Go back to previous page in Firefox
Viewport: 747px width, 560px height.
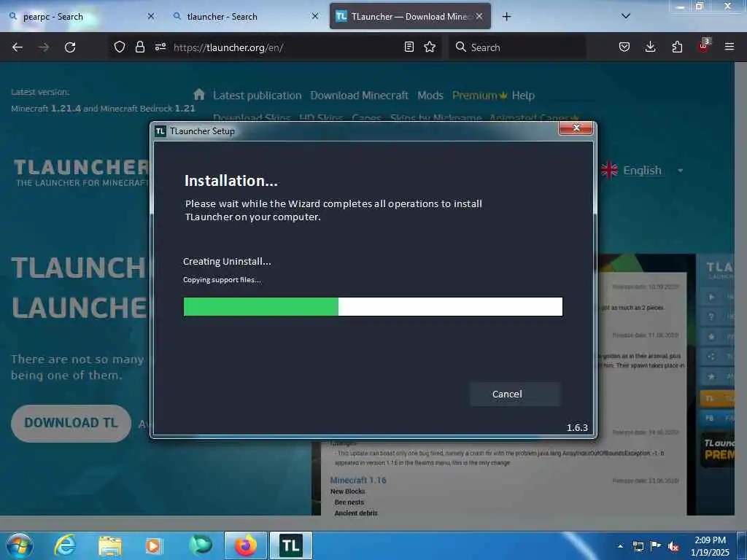(x=18, y=47)
